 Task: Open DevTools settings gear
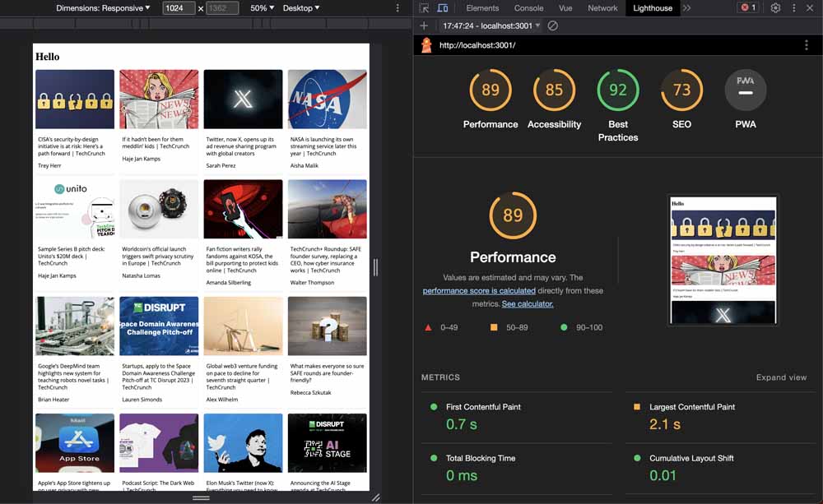pyautogui.click(x=775, y=8)
